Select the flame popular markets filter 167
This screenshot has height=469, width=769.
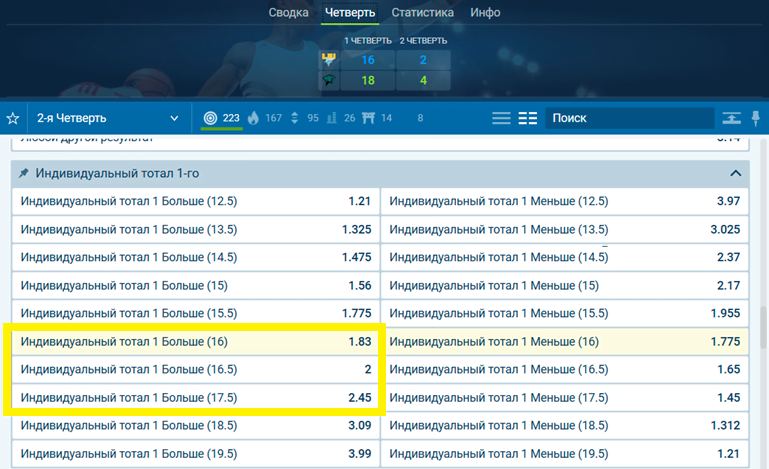(265, 118)
